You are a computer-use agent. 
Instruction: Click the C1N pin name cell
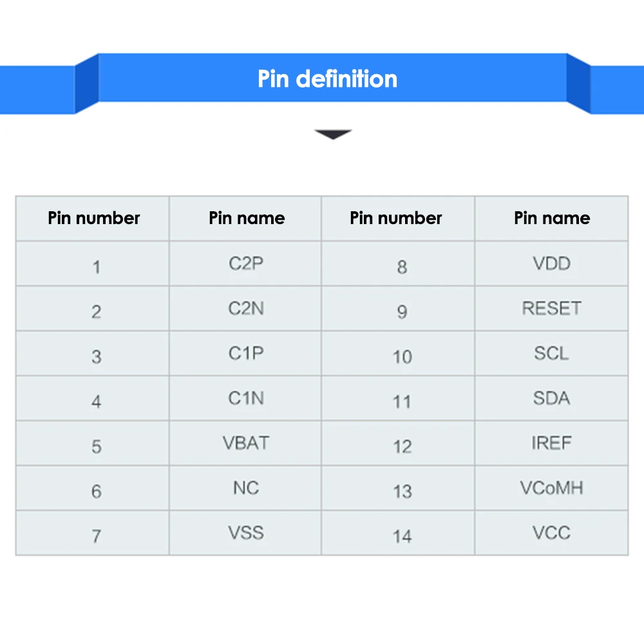246,399
